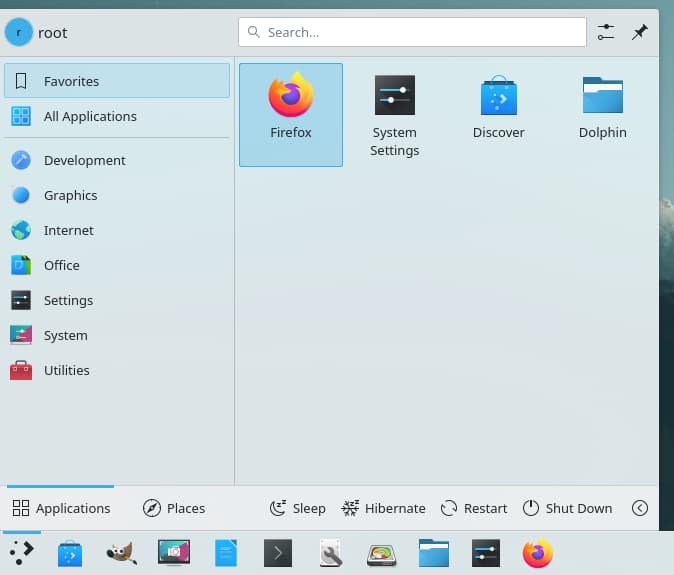Open Discover software center in Favorites
Image resolution: width=674 pixels, height=575 pixels.
coord(498,115)
